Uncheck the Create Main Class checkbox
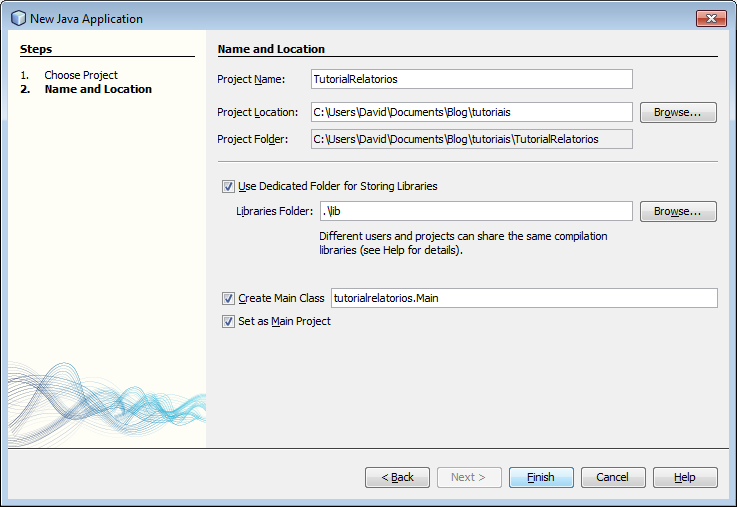Image resolution: width=737 pixels, height=507 pixels. (228, 298)
